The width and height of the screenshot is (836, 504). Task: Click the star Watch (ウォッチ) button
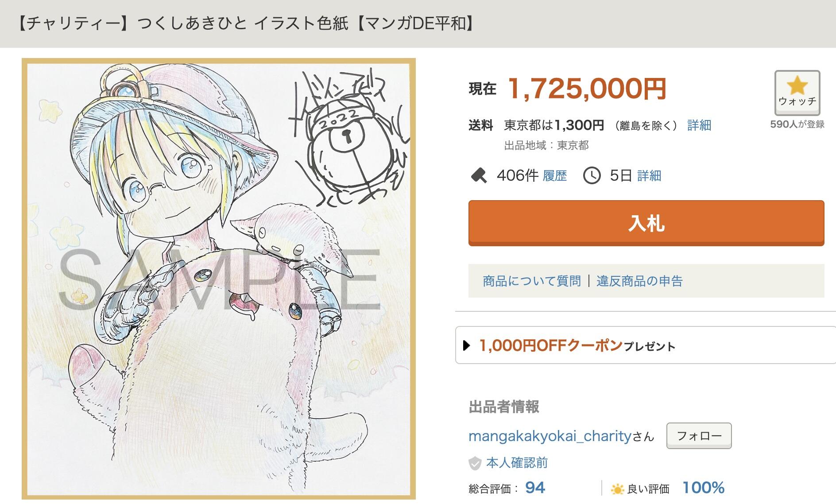tap(797, 93)
